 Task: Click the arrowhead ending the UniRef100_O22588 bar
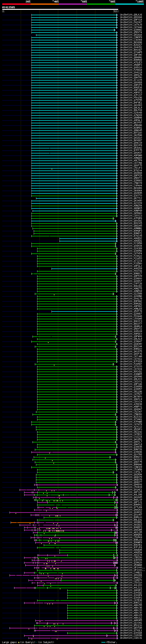click(114, 294)
